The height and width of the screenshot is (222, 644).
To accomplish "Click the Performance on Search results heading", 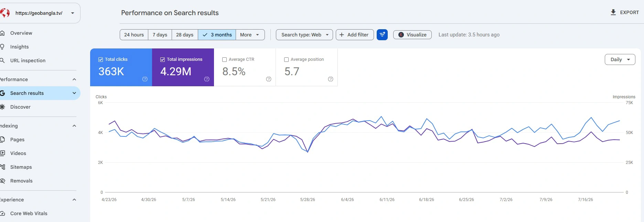I will pyautogui.click(x=170, y=13).
